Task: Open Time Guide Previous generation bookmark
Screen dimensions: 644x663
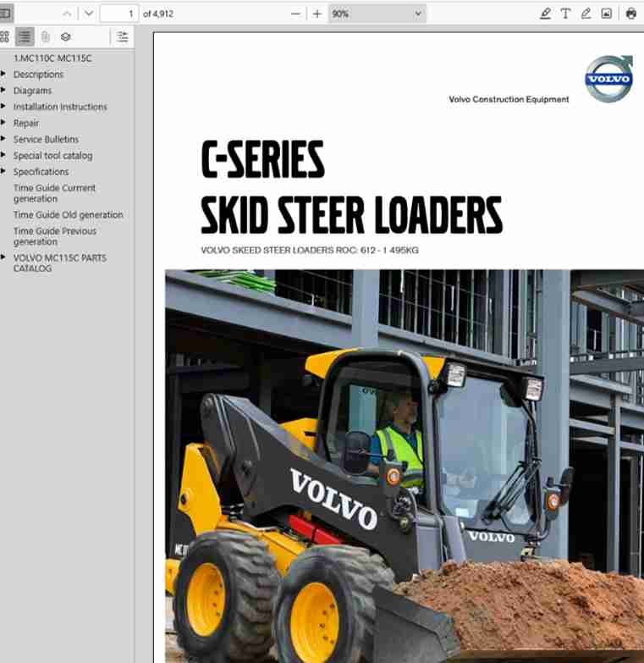Action: pyautogui.click(x=55, y=236)
